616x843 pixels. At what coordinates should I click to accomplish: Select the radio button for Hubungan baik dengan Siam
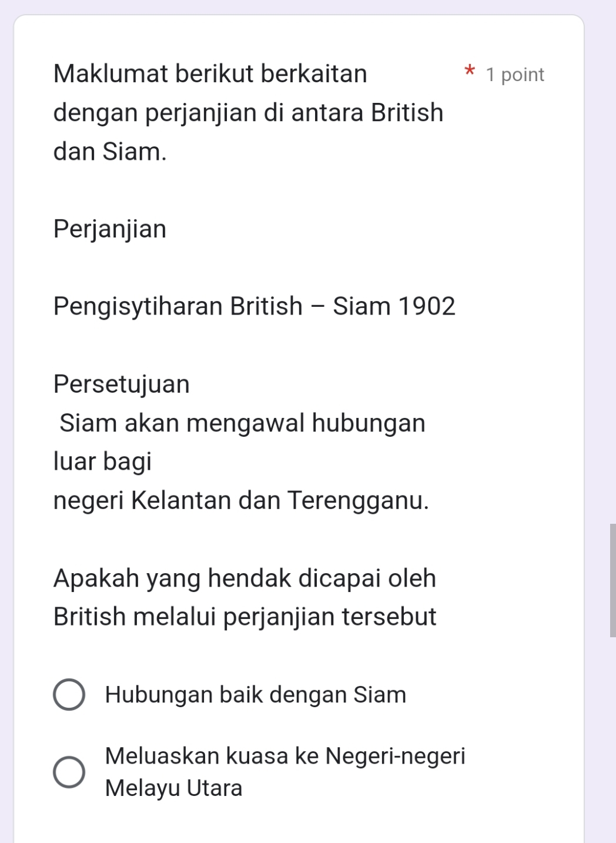pos(69,695)
